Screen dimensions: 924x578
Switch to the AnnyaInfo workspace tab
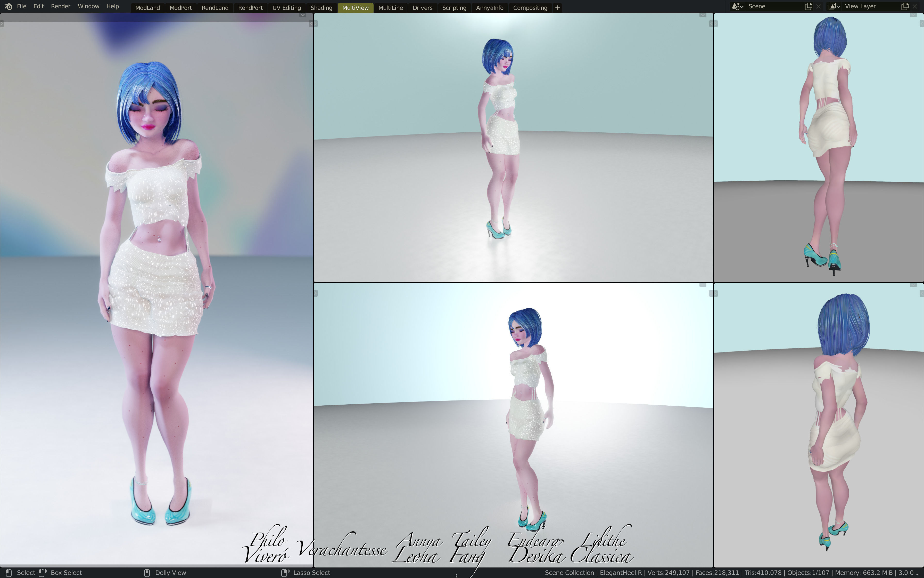pos(490,8)
